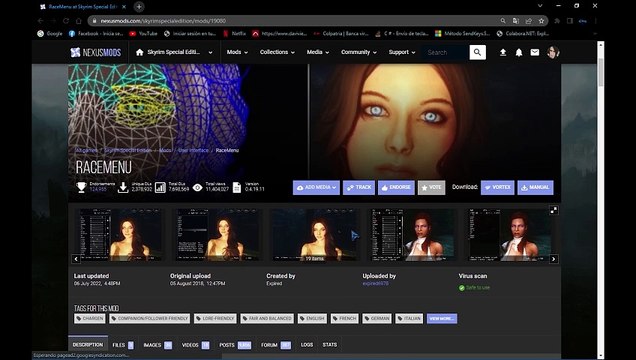Open the YouTube bookmark
The image size is (636, 360).
[143, 34]
